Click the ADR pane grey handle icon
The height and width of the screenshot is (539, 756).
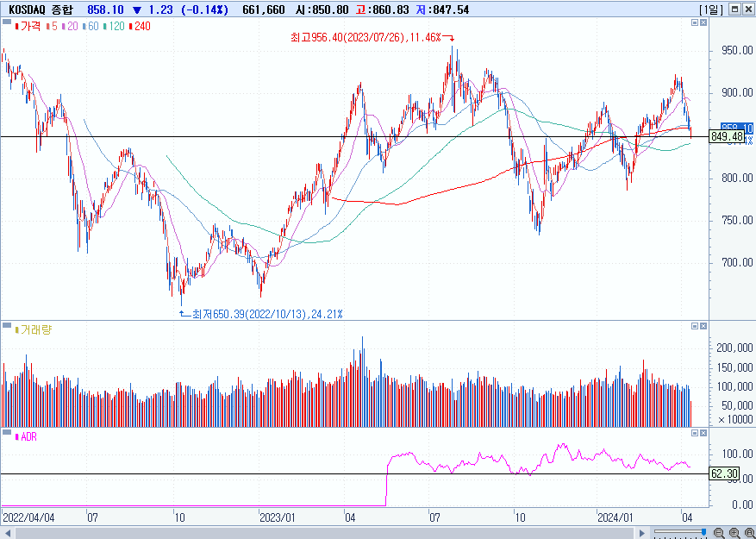click(7, 432)
